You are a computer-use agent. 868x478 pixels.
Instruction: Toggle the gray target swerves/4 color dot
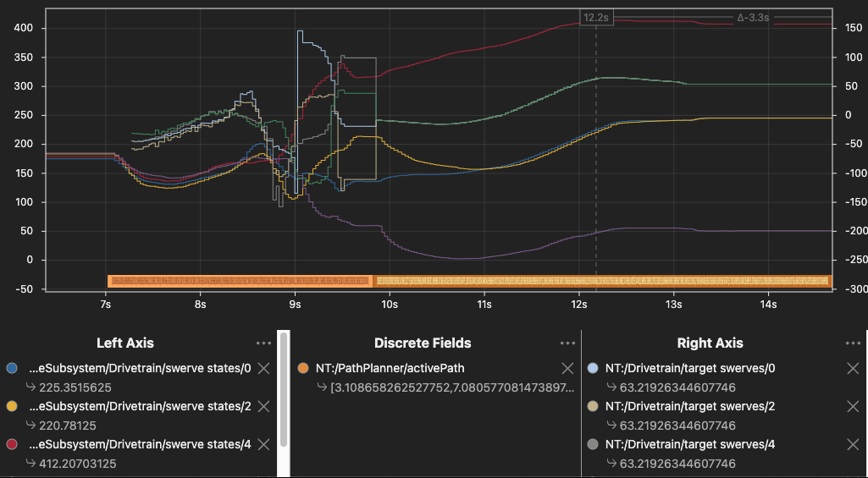pyautogui.click(x=592, y=444)
